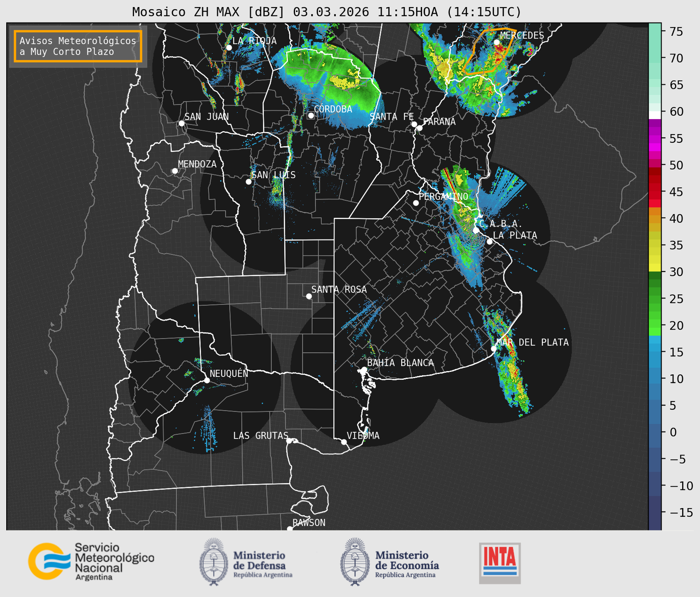
Task: Click the Servicio Meteorológico Nacional logo
Action: coord(91,562)
